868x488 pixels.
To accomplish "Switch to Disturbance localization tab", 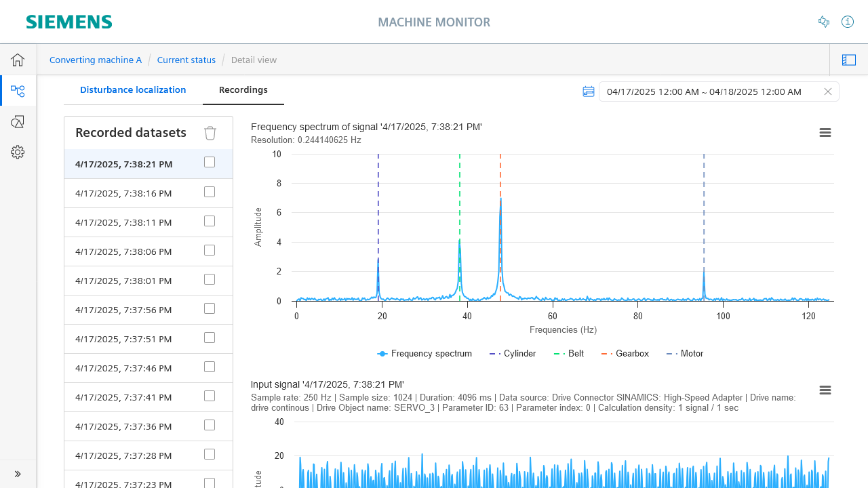I will 133,90.
